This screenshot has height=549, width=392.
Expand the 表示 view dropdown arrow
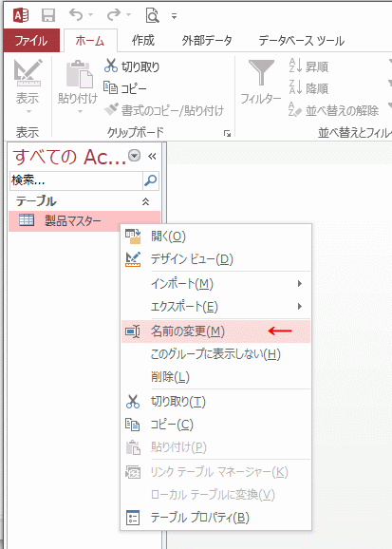coord(28,112)
